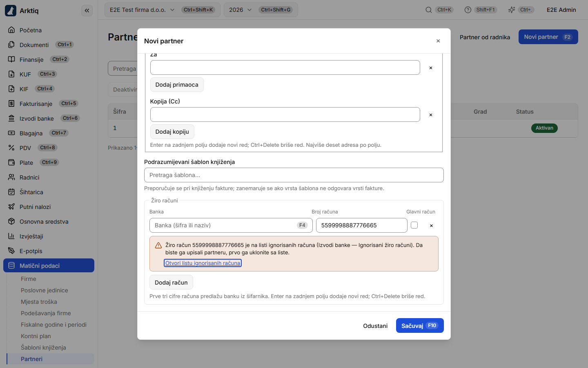Click the Broj računa input field
This screenshot has height=368, width=588.
(361, 225)
